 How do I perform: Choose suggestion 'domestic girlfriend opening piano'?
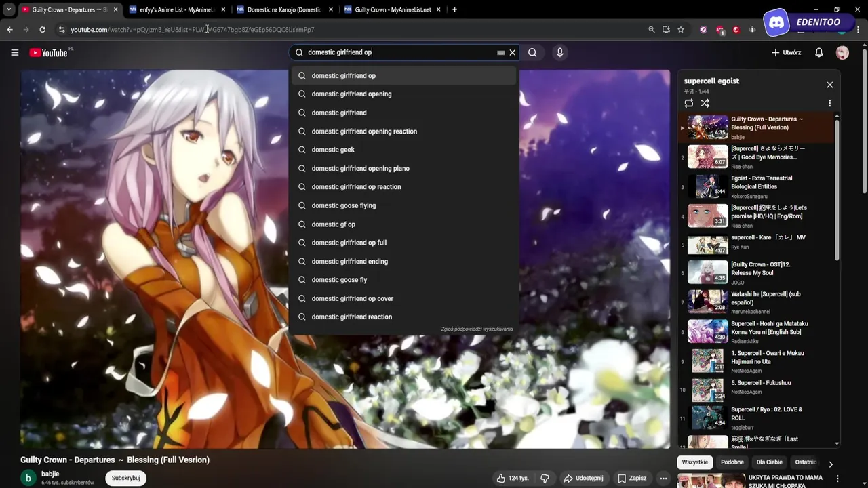point(403,168)
